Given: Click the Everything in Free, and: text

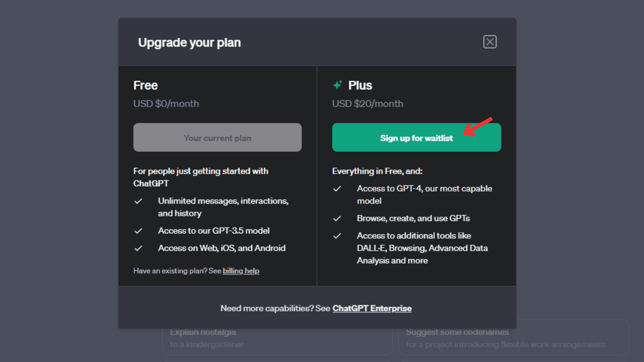Looking at the screenshot, I should click(377, 171).
